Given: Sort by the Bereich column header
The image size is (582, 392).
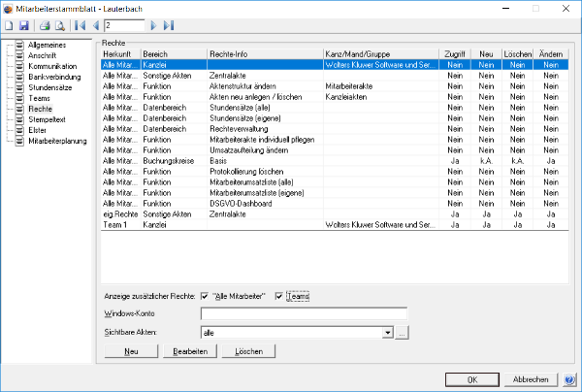Looking at the screenshot, I should click(174, 54).
